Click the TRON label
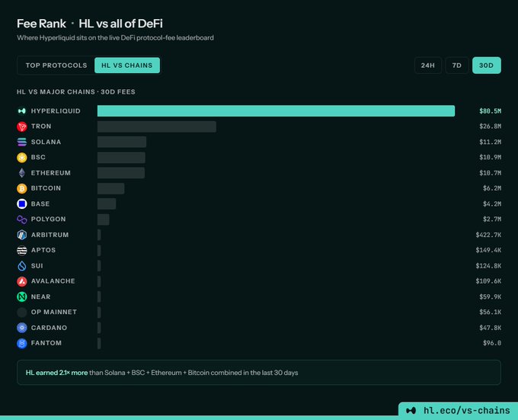Screen dimensions: 518x420 (x=41, y=127)
